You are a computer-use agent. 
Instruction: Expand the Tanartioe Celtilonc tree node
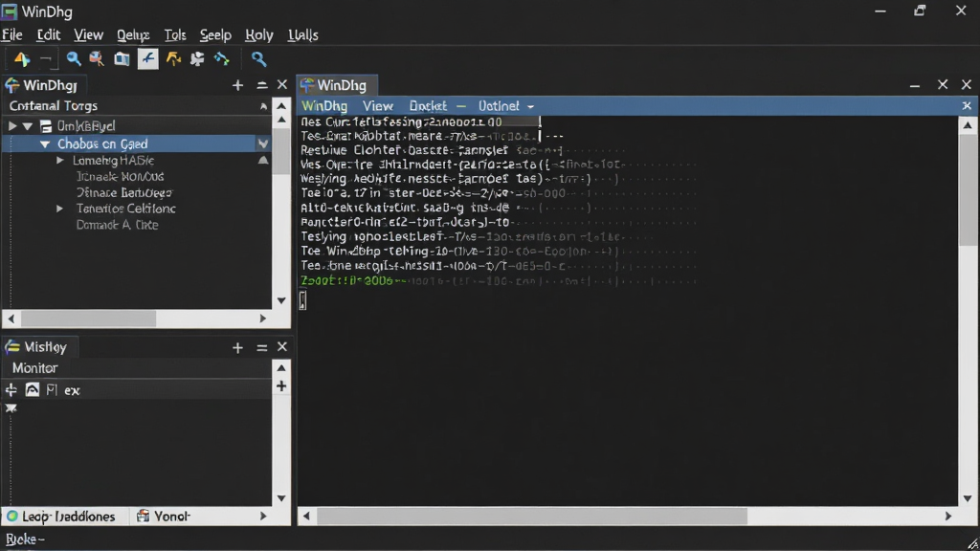click(60, 209)
